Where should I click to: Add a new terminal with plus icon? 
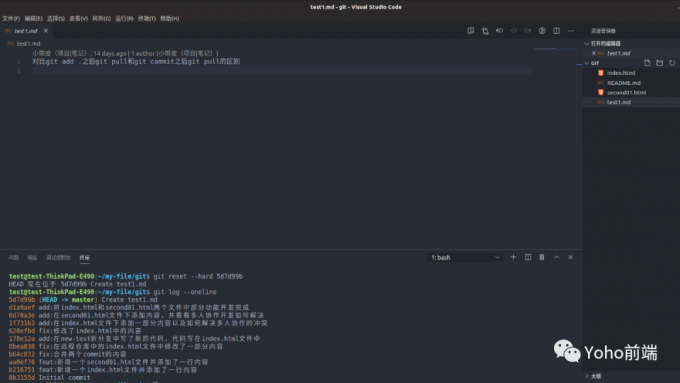(x=513, y=257)
